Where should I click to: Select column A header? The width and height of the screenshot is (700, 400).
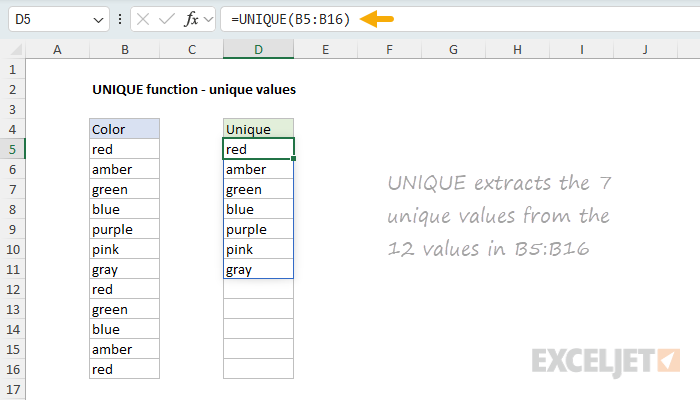pos(57,50)
